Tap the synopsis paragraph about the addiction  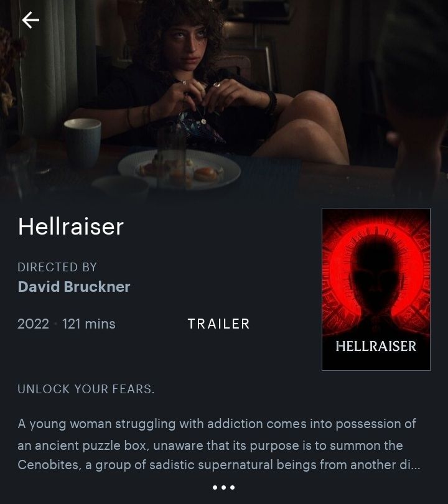click(x=219, y=444)
